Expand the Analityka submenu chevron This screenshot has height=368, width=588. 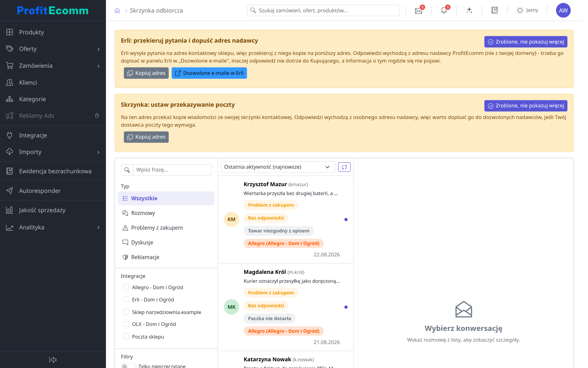click(x=98, y=228)
